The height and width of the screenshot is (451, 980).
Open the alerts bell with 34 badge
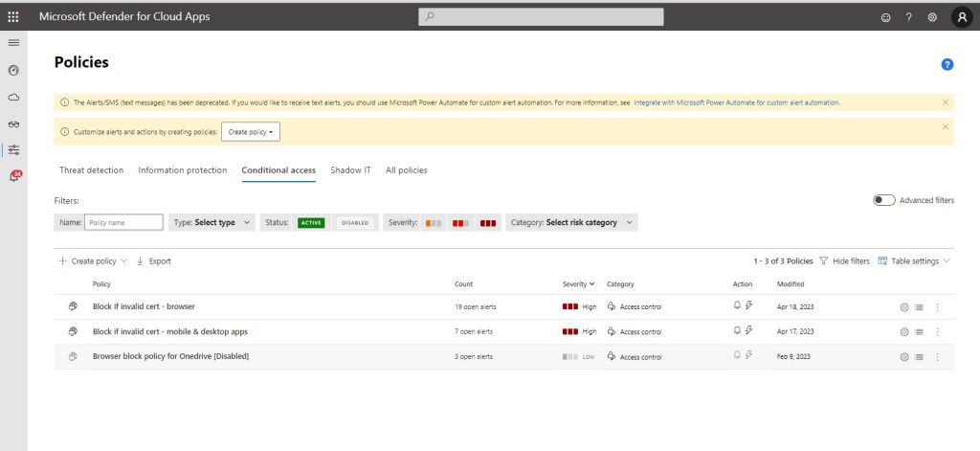14,177
